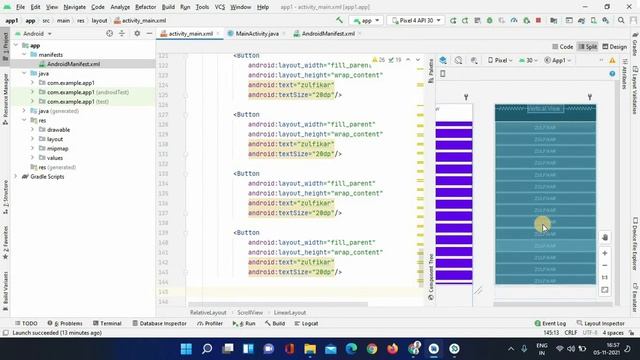Click the Stop red square icon
This screenshot has height=360, width=640.
pyautogui.click(x=538, y=20)
